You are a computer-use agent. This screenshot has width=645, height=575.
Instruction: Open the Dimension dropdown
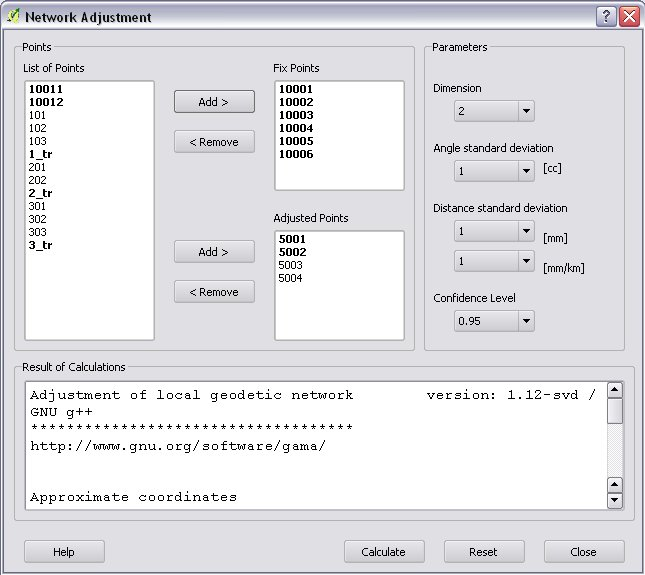tap(493, 111)
